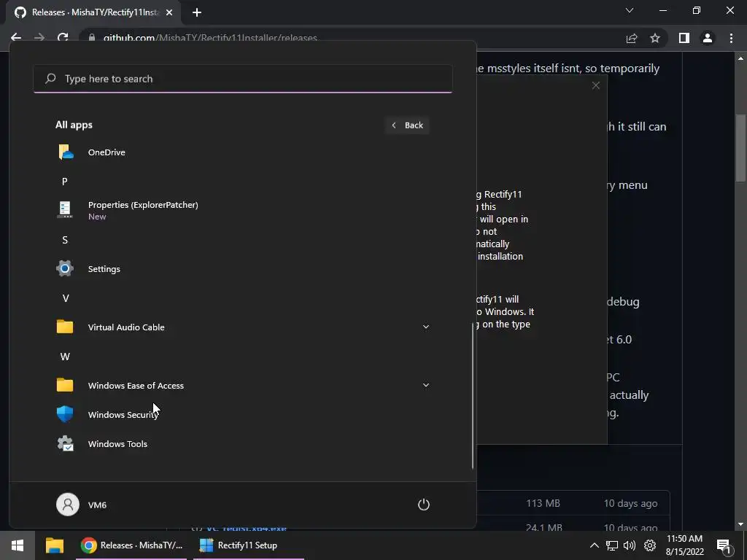The width and height of the screenshot is (747, 560).
Task: Click the Back button in All apps
Action: (x=407, y=125)
